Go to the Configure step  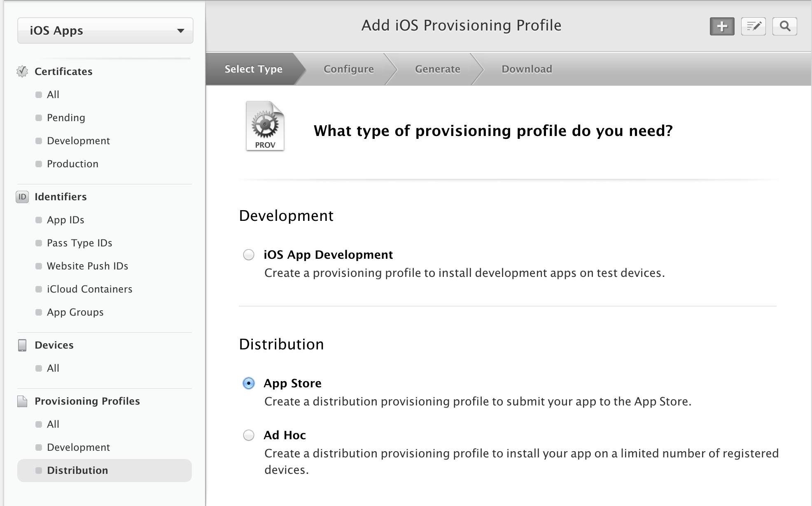(349, 69)
